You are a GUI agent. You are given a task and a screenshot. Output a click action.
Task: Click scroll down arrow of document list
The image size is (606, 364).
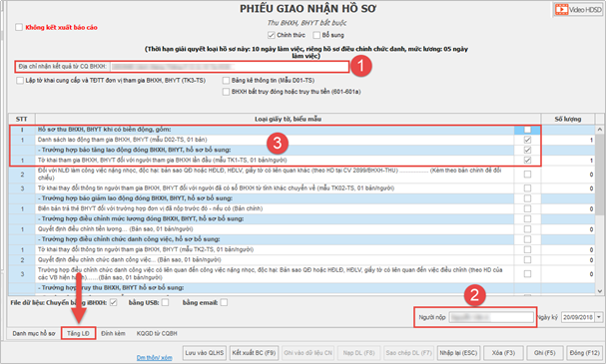tap(599, 291)
